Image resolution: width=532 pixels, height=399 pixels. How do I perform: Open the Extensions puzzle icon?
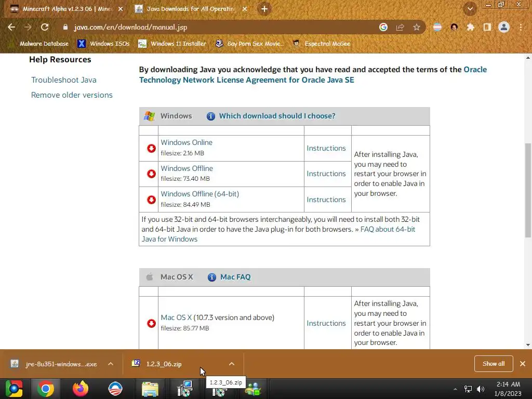pyautogui.click(x=470, y=27)
